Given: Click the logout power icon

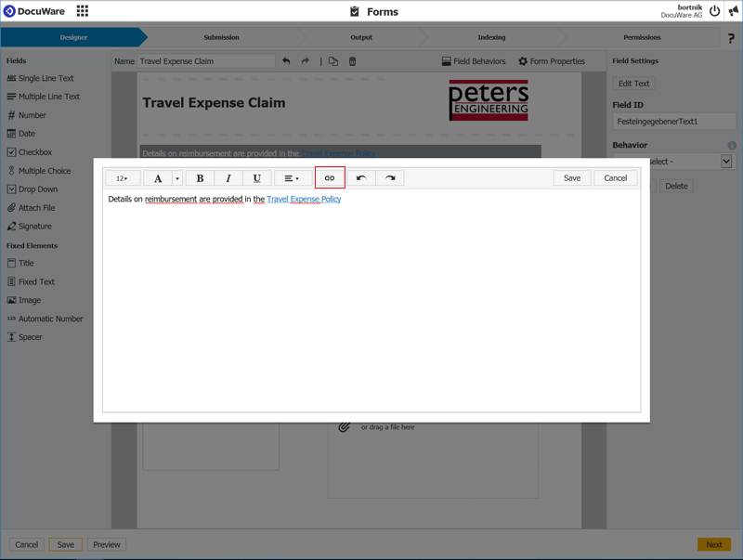Looking at the screenshot, I should click(x=714, y=11).
